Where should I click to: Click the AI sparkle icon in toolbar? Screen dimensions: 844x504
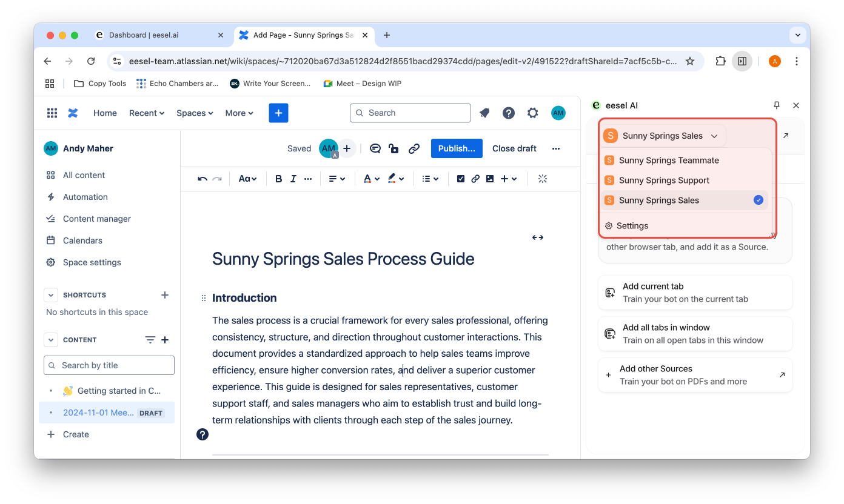coord(543,179)
